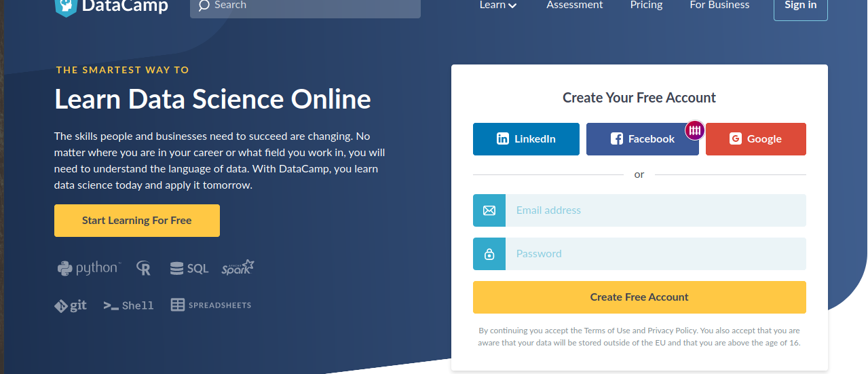This screenshot has width=868, height=374.
Task: Click the Apache Spark logo
Action: pos(238,267)
